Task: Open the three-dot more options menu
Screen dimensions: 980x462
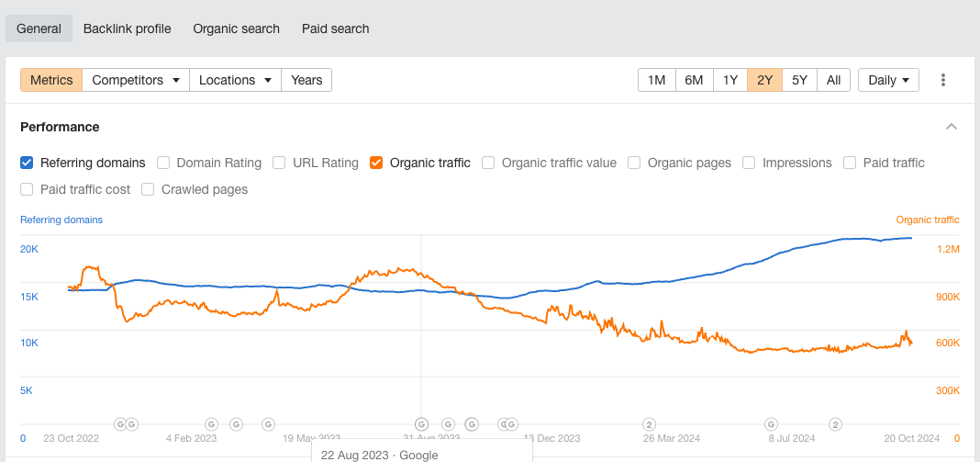Action: click(x=943, y=80)
